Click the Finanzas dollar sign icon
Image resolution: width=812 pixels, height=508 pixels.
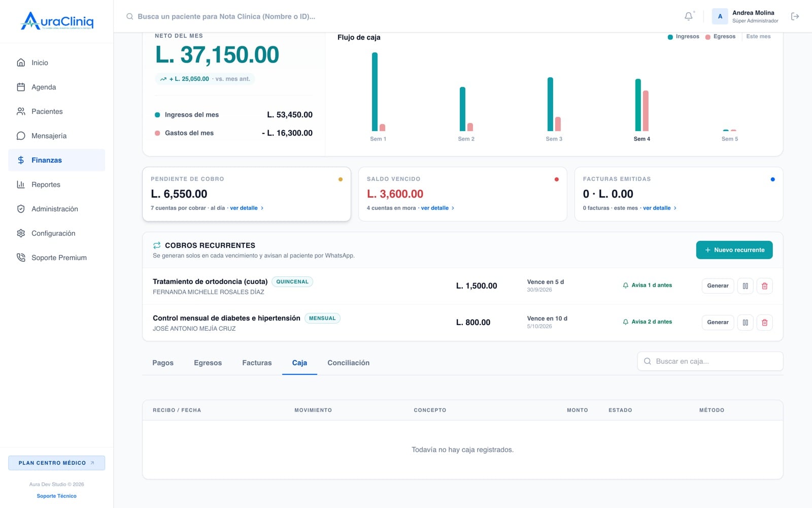(21, 160)
